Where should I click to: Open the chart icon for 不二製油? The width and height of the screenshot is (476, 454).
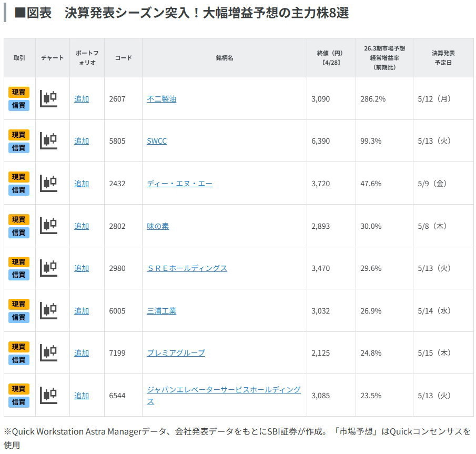click(49, 99)
